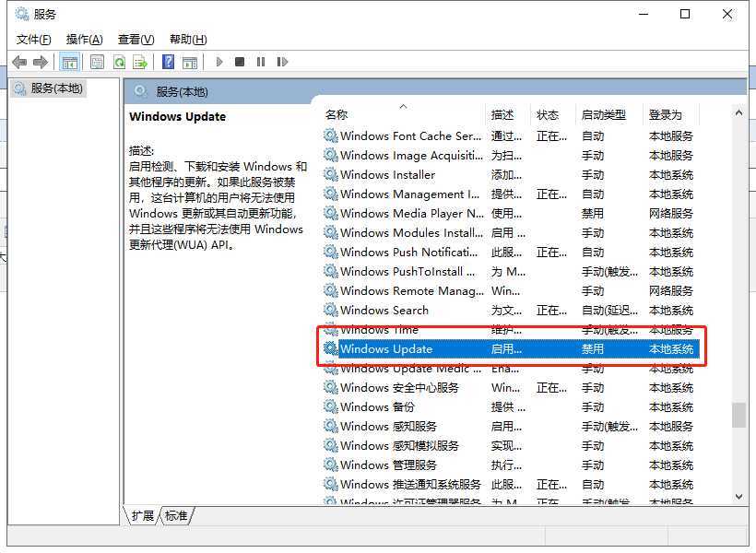
Task: Click the gear icon of Windows 备份
Action: pyautogui.click(x=330, y=406)
